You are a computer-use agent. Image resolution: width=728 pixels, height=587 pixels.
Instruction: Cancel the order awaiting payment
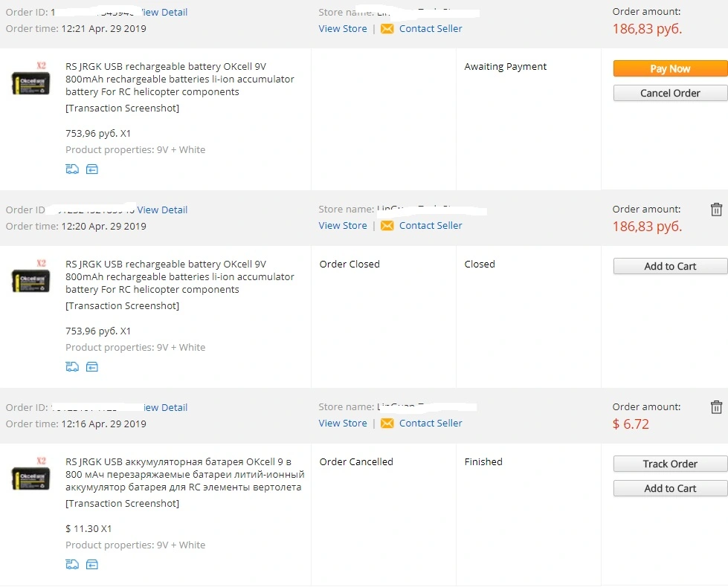coord(670,93)
